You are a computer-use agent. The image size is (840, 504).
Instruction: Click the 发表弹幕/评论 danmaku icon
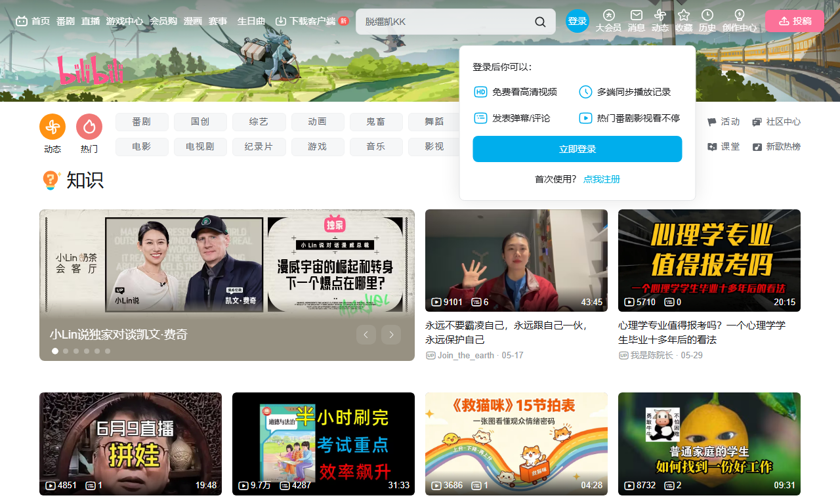point(480,118)
